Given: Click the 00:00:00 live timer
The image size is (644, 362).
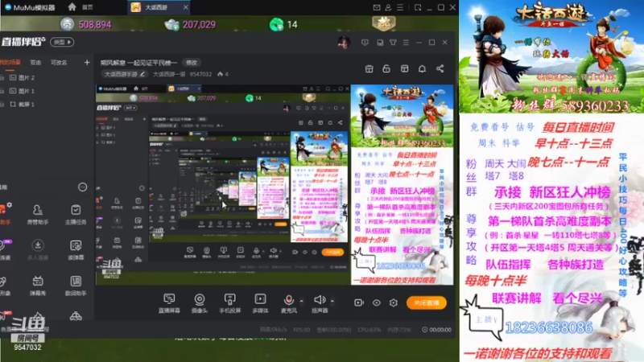Looking at the screenshot, I should tap(436, 330).
